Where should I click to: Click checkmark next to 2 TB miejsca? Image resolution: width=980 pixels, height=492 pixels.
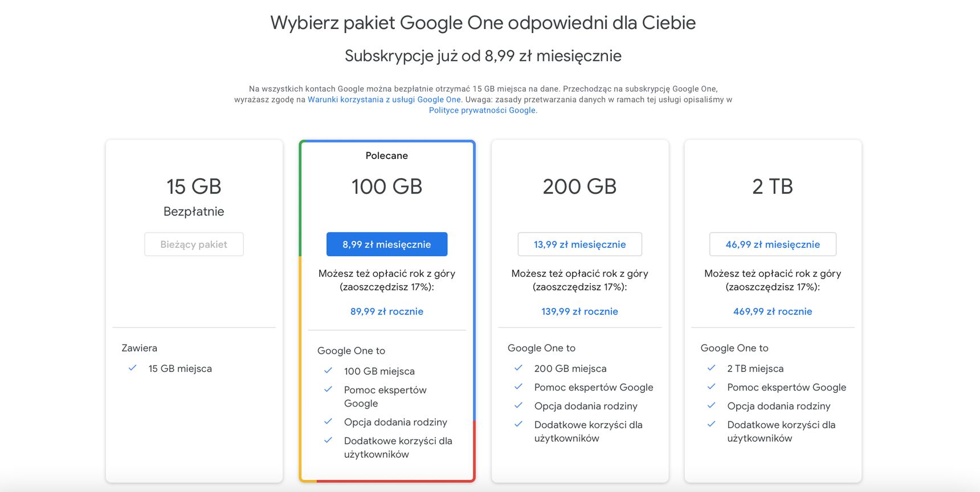click(x=712, y=368)
